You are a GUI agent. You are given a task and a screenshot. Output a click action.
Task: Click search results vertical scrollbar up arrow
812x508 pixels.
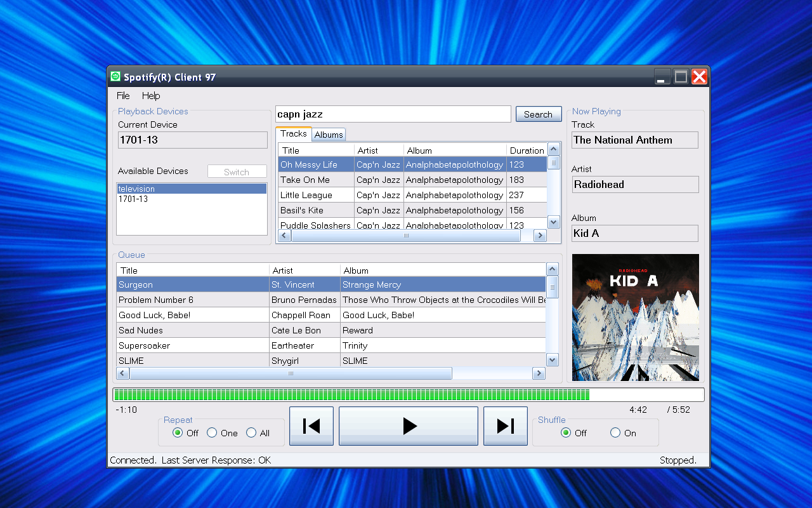pyautogui.click(x=553, y=149)
